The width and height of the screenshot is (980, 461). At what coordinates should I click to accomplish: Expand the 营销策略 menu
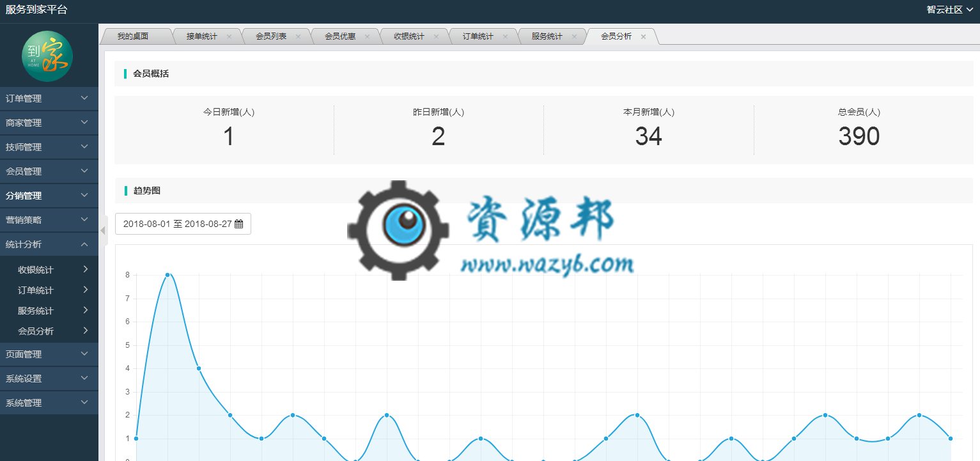pos(49,220)
